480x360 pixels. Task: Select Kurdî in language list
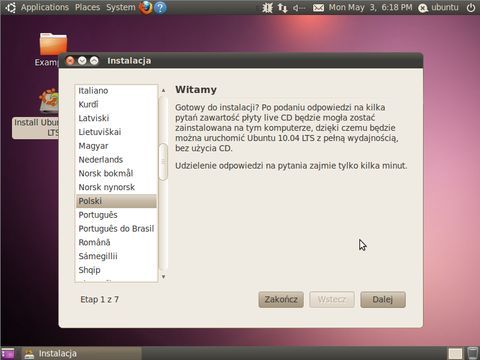point(116,104)
